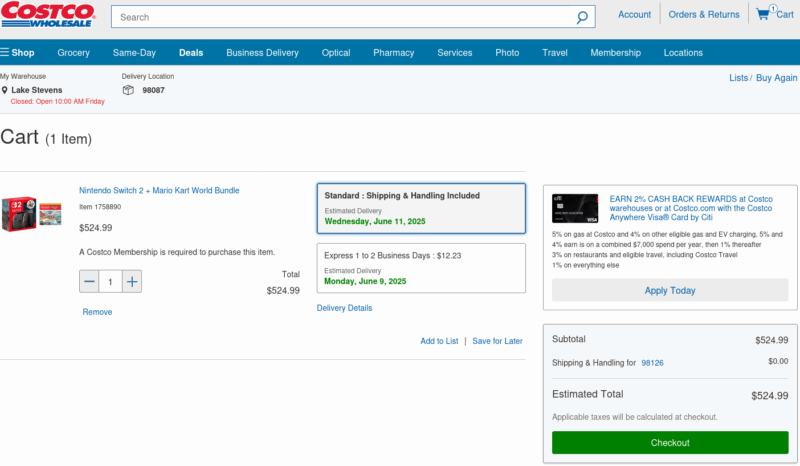Click the Lake Stevens warehouse name
This screenshot has height=466, width=800.
pyautogui.click(x=37, y=90)
